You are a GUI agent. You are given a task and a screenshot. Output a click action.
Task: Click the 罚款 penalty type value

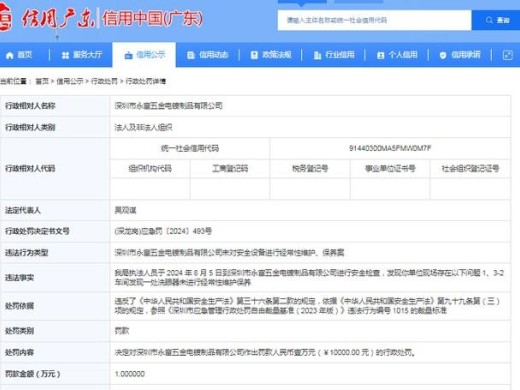tap(122, 331)
